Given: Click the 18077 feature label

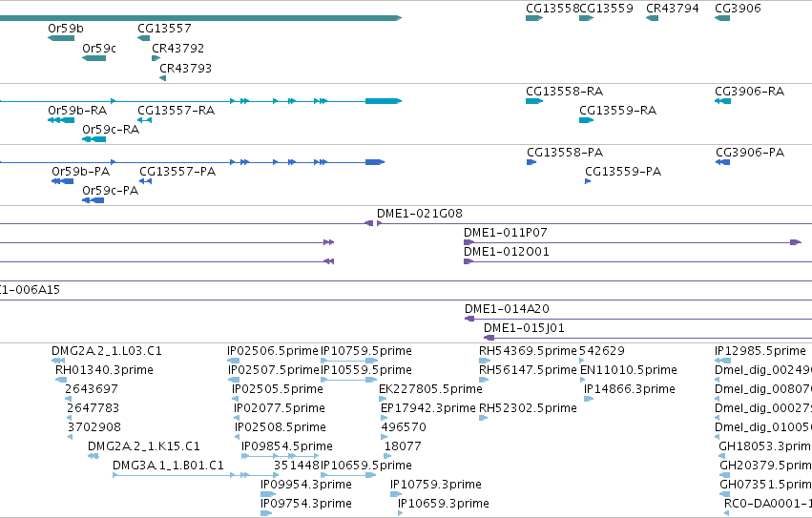Looking at the screenshot, I should pos(403,447).
